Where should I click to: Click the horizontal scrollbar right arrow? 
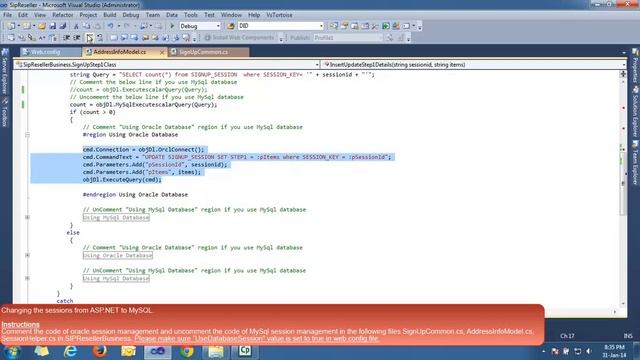pyautogui.click(x=615, y=312)
